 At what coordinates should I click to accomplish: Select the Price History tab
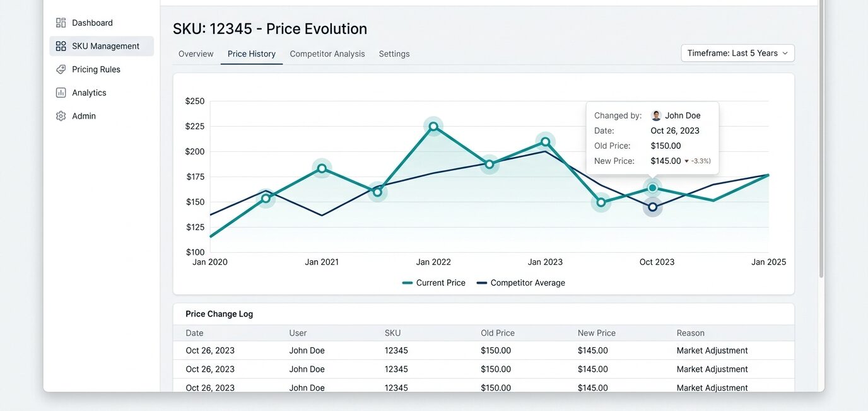[252, 54]
